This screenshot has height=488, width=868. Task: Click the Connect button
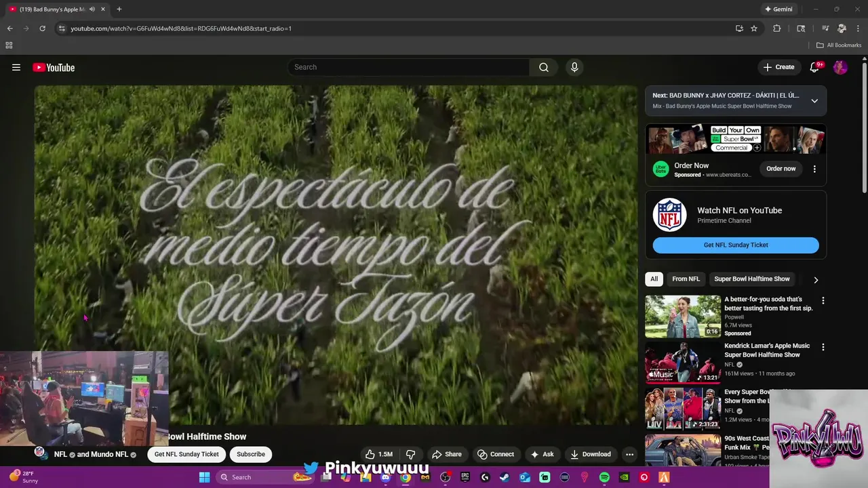(x=496, y=454)
